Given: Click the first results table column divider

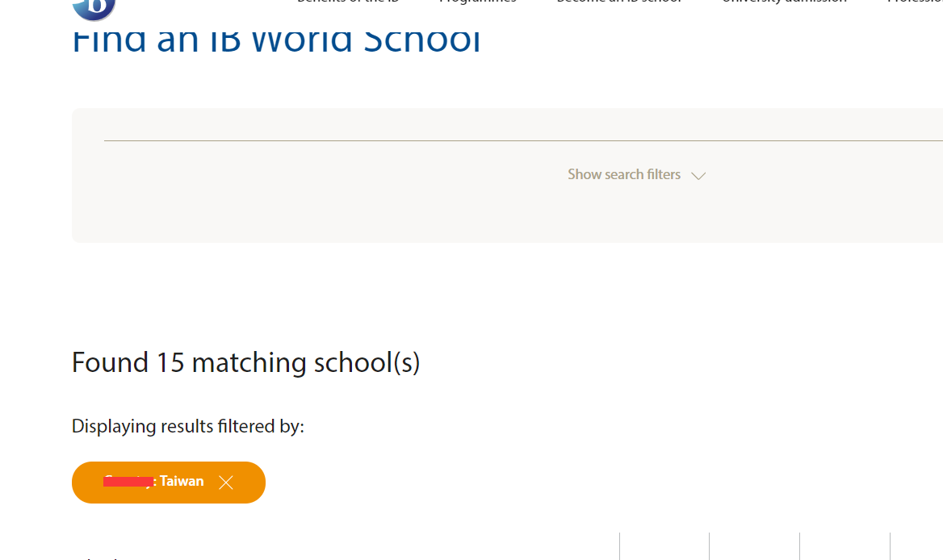Looking at the screenshot, I should 619,545.
